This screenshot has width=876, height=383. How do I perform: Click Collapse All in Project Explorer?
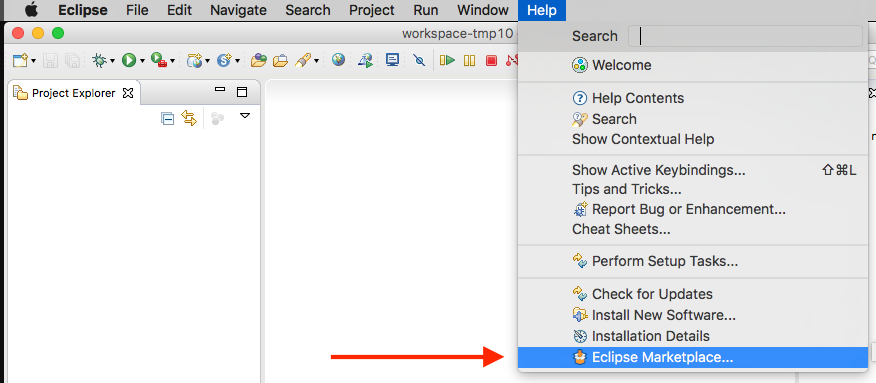tap(168, 118)
